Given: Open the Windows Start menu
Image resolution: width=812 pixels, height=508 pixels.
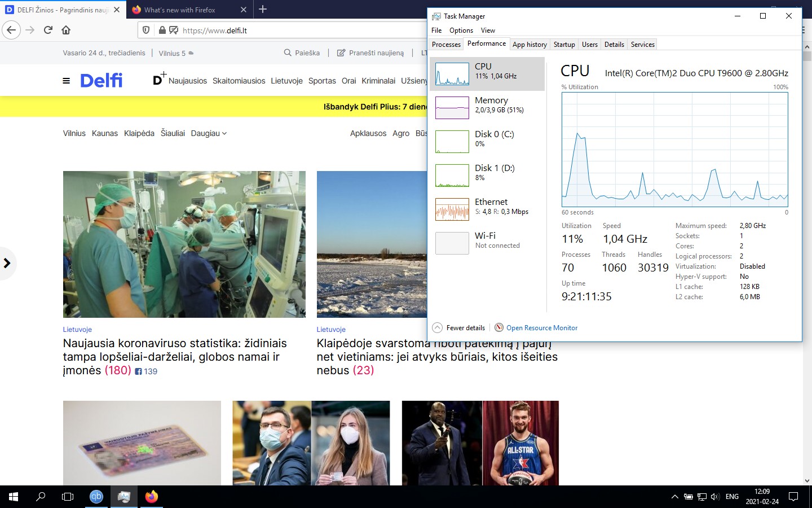Looking at the screenshot, I should pos(14,497).
